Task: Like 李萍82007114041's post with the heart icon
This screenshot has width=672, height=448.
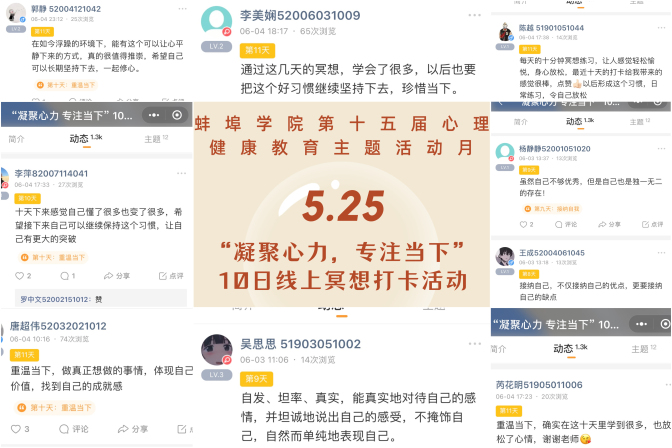Action: click(x=23, y=276)
